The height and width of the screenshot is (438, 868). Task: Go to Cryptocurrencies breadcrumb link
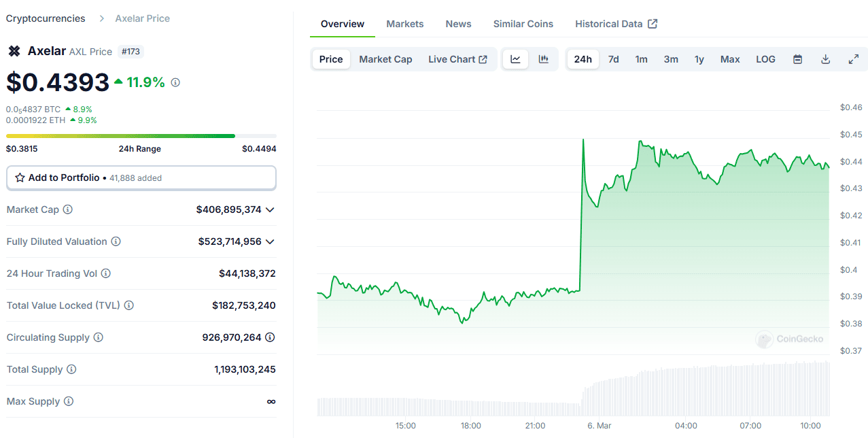coord(46,18)
